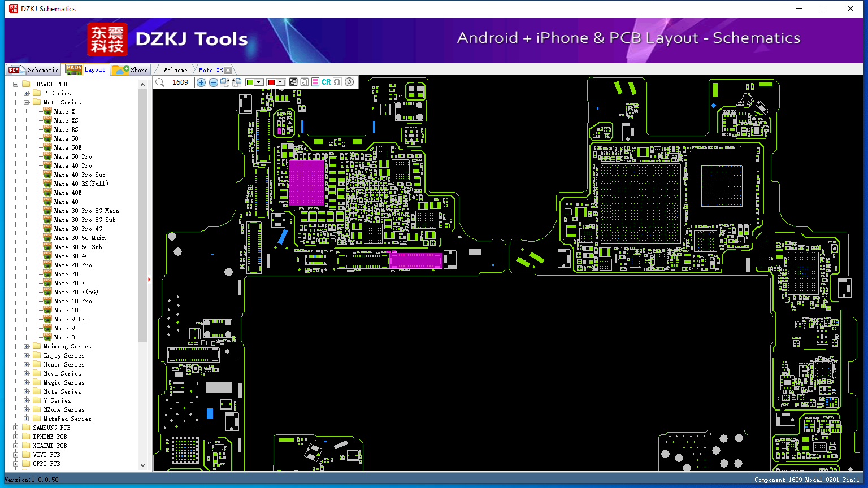868x488 pixels.
Task: Expand the SAMSUNG PCB node
Action: pos(16,428)
